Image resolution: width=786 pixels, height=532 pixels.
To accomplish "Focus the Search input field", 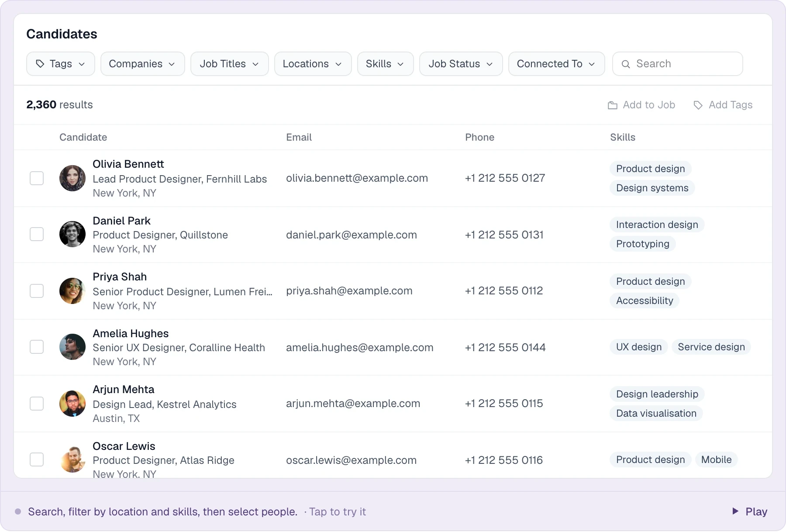I will pyautogui.click(x=678, y=64).
